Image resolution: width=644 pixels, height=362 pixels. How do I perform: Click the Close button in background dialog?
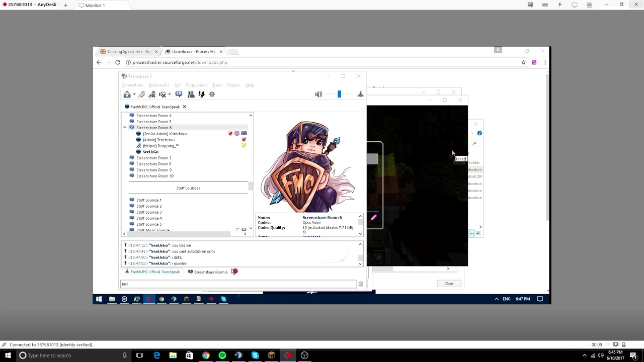pos(449,284)
